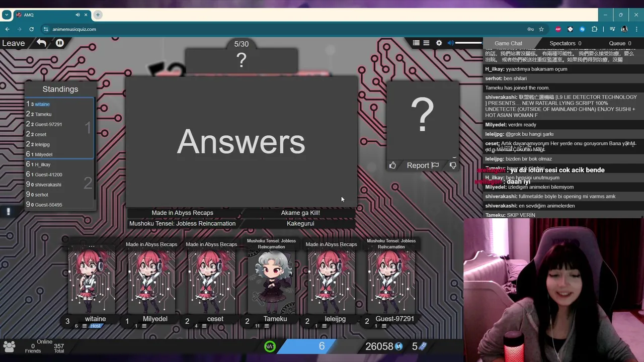Switch to the Queue tab
The width and height of the screenshot is (644, 362).
click(620, 43)
